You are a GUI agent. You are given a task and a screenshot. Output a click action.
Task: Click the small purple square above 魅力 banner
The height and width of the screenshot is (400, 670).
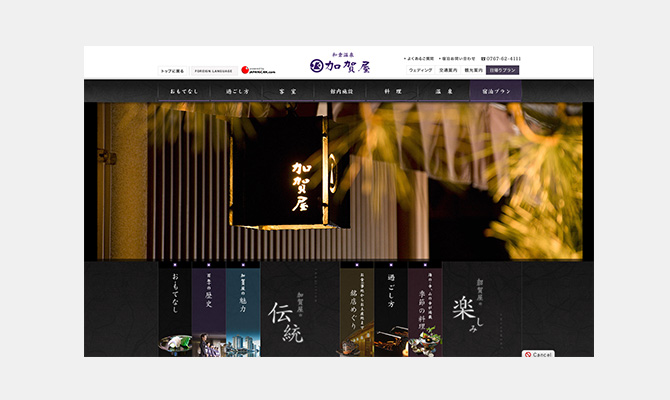coord(243,265)
